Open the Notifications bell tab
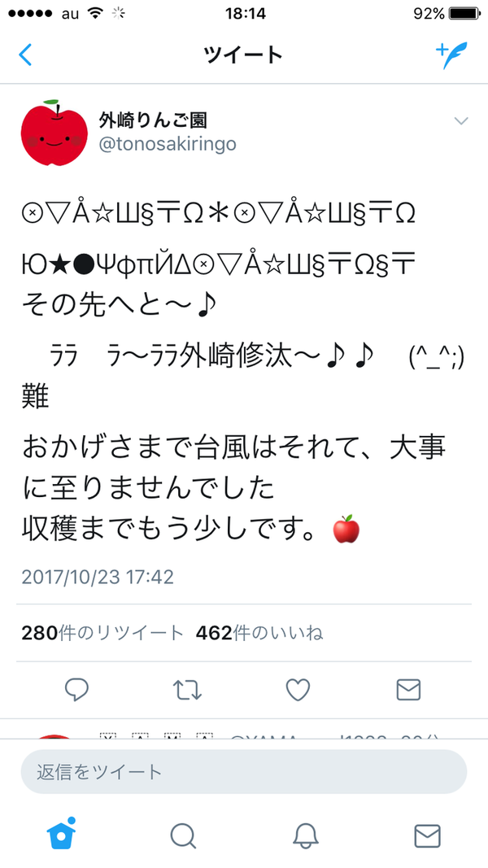Image resolution: width=488 pixels, height=868 pixels. coord(306,836)
